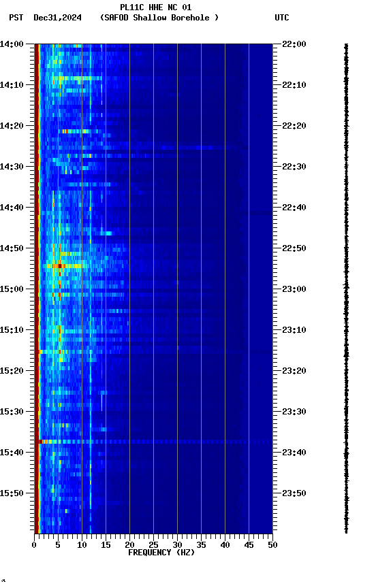Click the '14:00' PST time label

pos(12,44)
